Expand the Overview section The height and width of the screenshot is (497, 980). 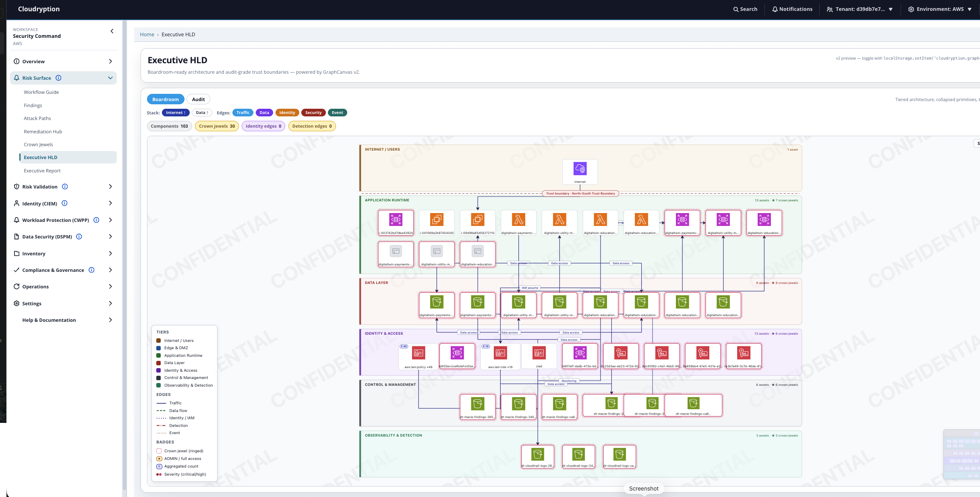63,61
